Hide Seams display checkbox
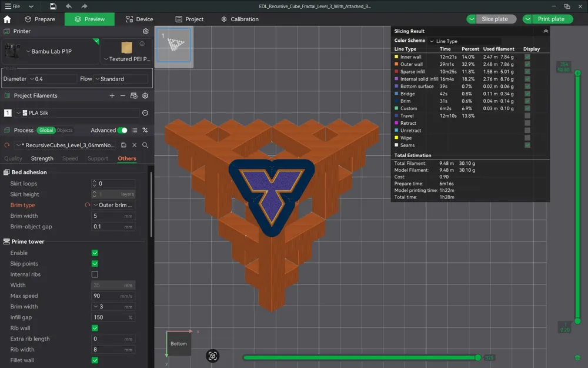Image resolution: width=588 pixels, height=368 pixels. (527, 145)
